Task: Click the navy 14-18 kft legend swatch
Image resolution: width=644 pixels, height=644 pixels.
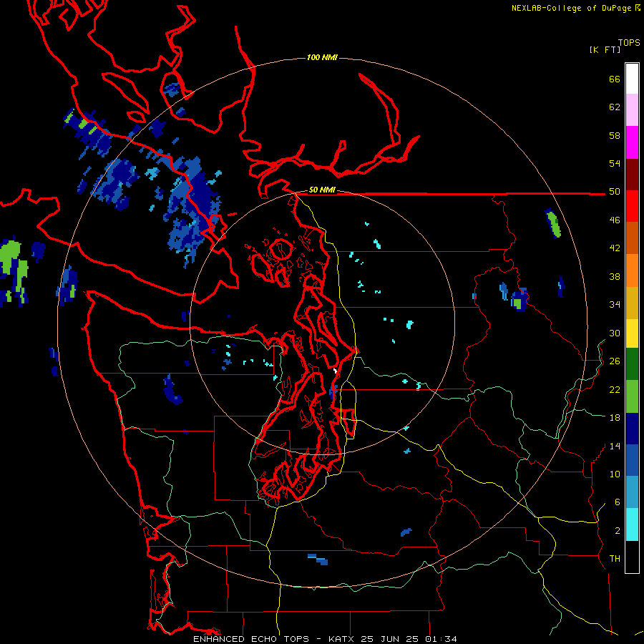Action: 632,429
